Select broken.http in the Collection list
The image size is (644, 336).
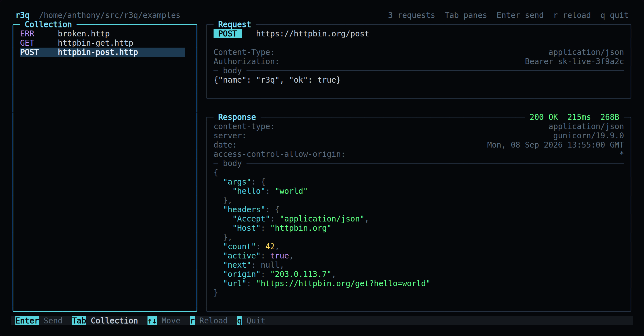(102, 34)
